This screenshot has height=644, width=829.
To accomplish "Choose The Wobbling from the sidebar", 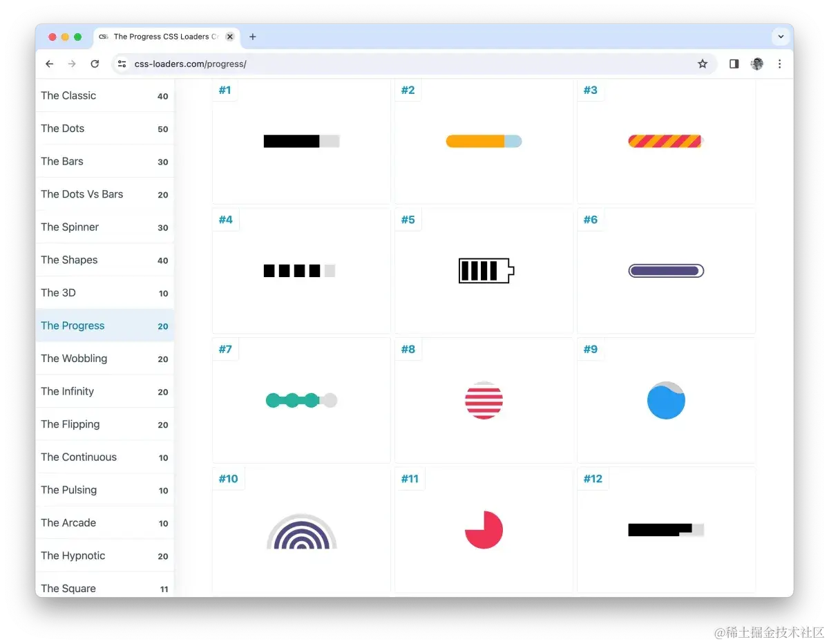I will 74,359.
